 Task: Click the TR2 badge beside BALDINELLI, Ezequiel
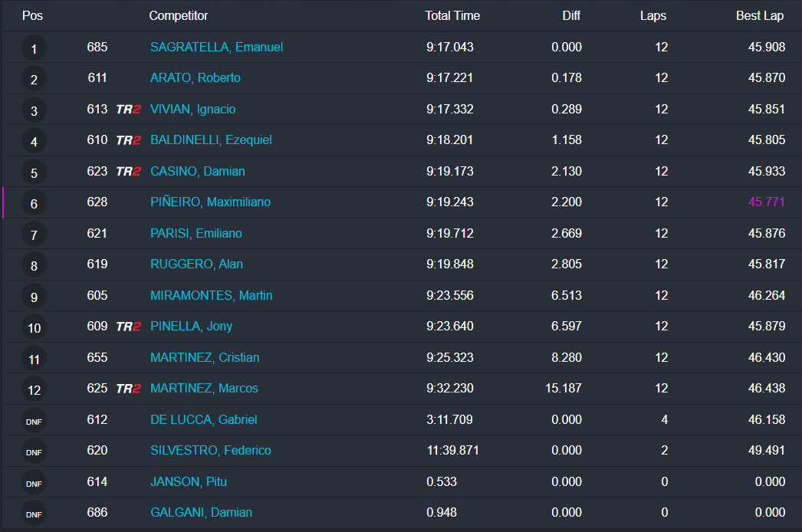128,140
